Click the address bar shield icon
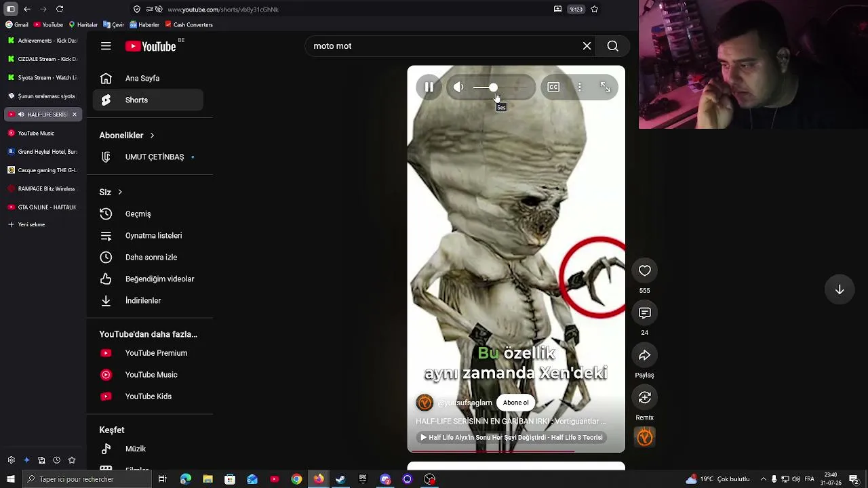868x488 pixels. click(137, 9)
